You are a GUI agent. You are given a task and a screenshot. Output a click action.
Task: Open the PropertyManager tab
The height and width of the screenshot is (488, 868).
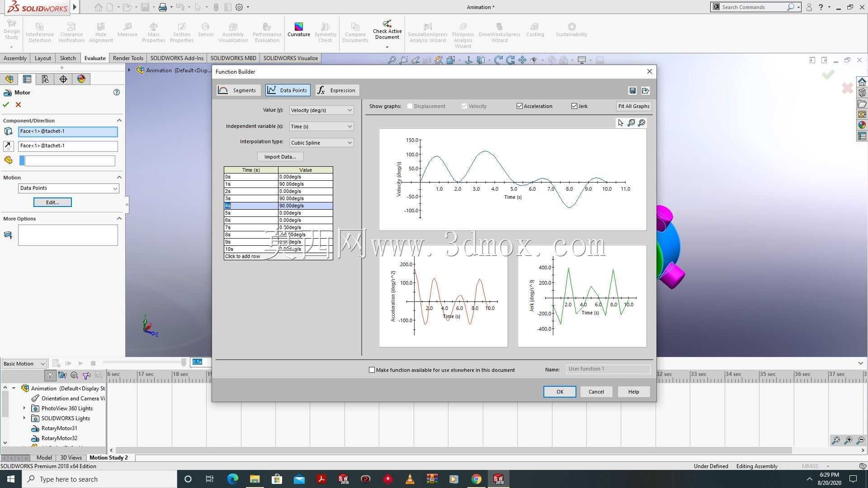27,79
